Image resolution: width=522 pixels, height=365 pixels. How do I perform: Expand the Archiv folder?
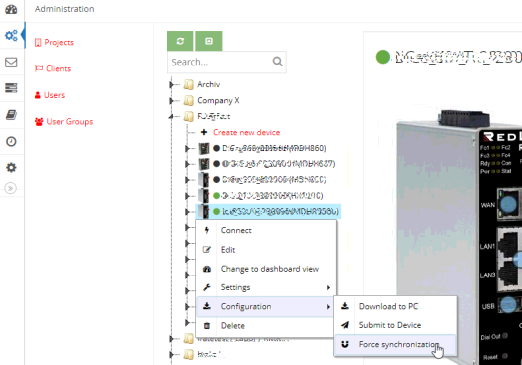pos(171,84)
